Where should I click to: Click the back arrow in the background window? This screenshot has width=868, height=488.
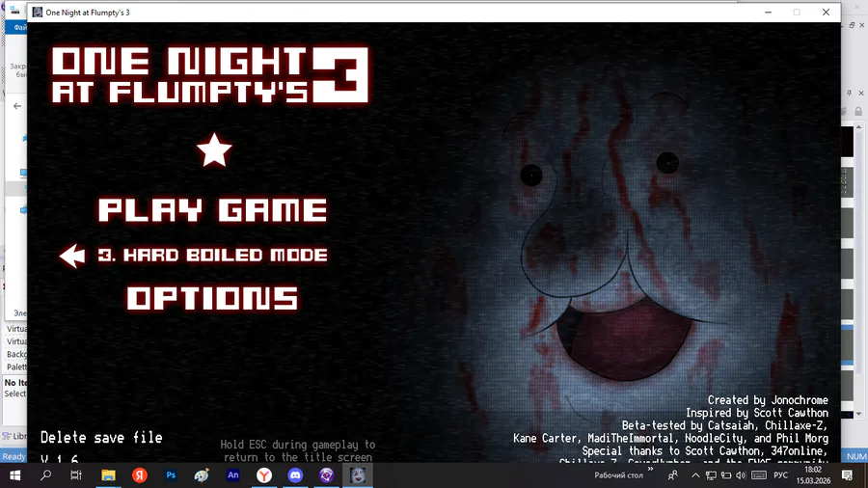[17, 106]
